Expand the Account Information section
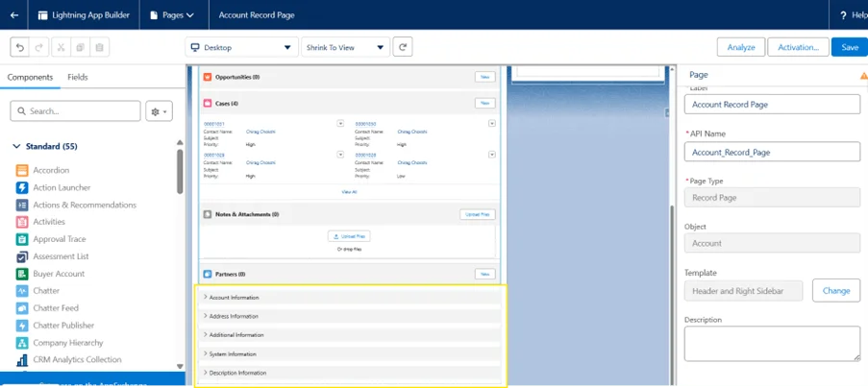 click(x=350, y=298)
